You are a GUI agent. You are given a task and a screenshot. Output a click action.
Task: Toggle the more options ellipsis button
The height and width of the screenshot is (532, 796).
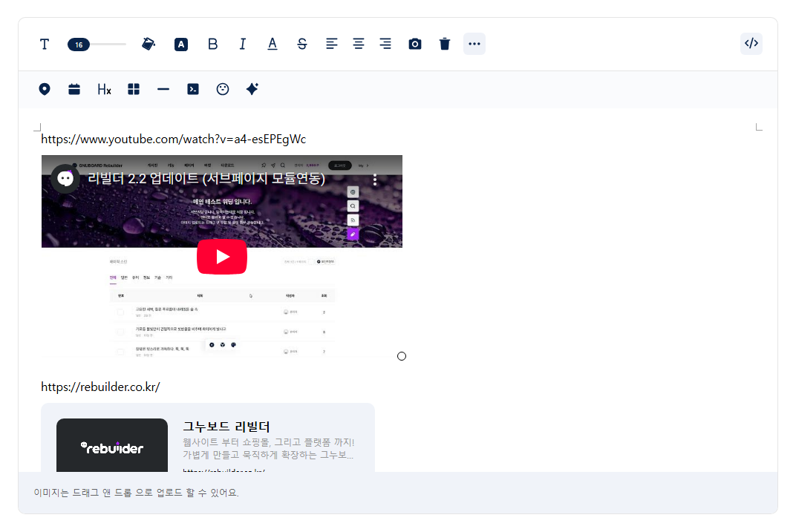coord(474,44)
